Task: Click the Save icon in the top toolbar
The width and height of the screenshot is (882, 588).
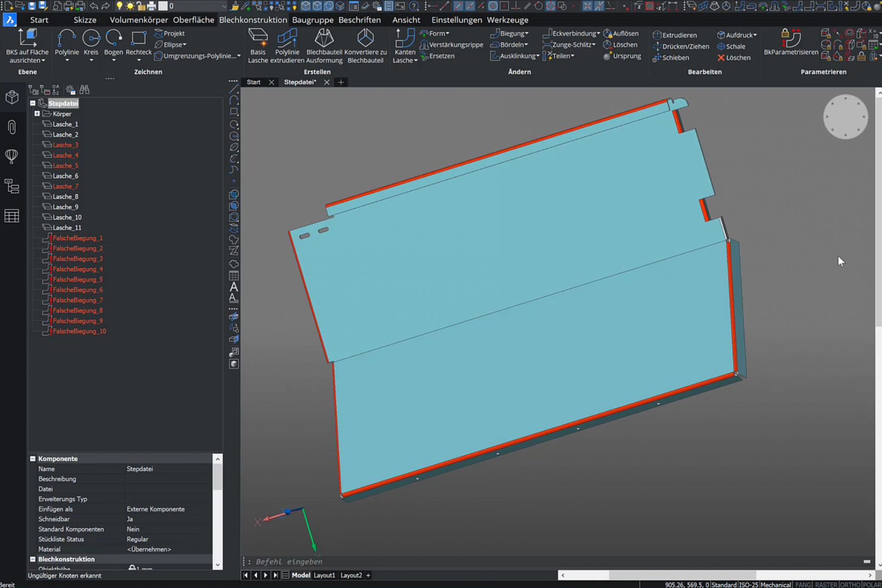Action: click(32, 6)
